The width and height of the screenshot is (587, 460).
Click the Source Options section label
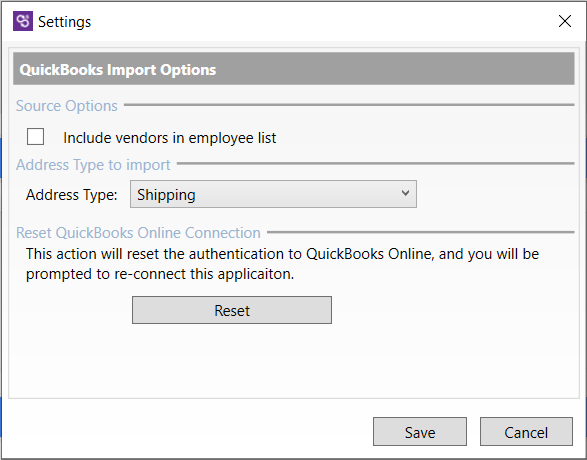67,106
